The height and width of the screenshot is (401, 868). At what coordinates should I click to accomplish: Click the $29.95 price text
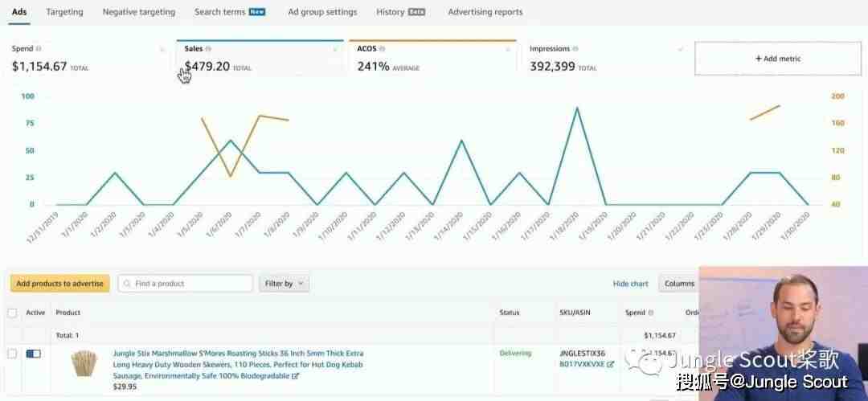(125, 387)
